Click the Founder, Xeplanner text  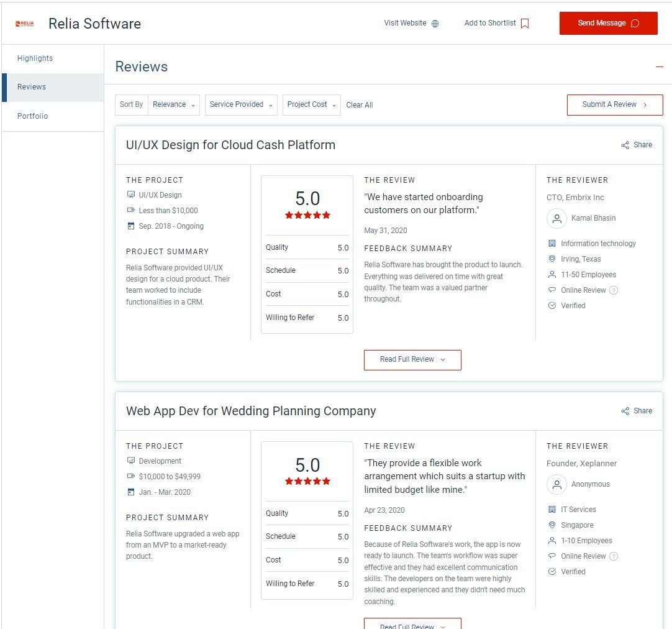581,464
